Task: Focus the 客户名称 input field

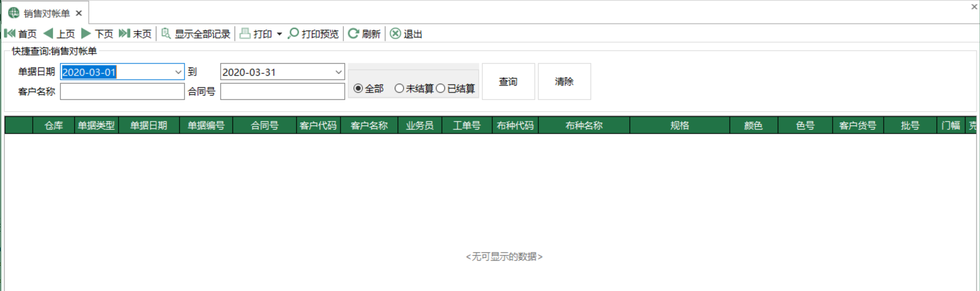Action: (122, 91)
